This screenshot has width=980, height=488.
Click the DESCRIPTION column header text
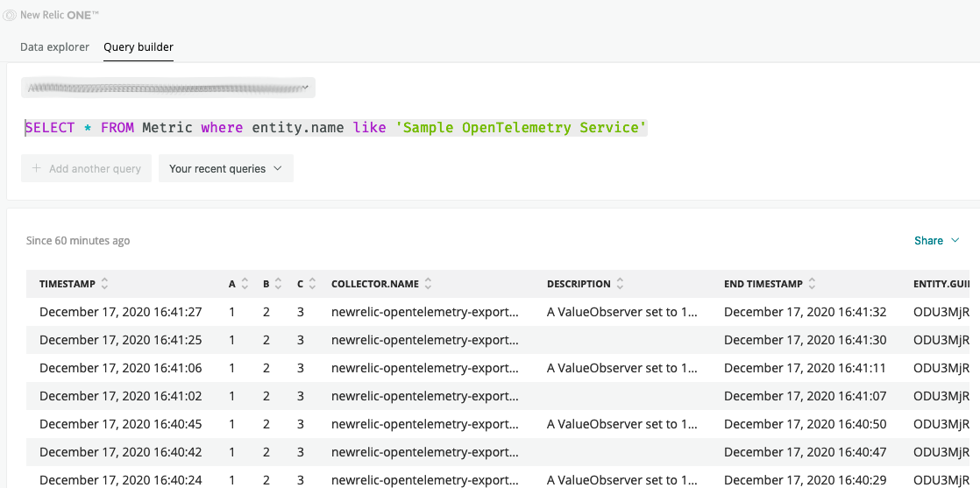(x=579, y=284)
